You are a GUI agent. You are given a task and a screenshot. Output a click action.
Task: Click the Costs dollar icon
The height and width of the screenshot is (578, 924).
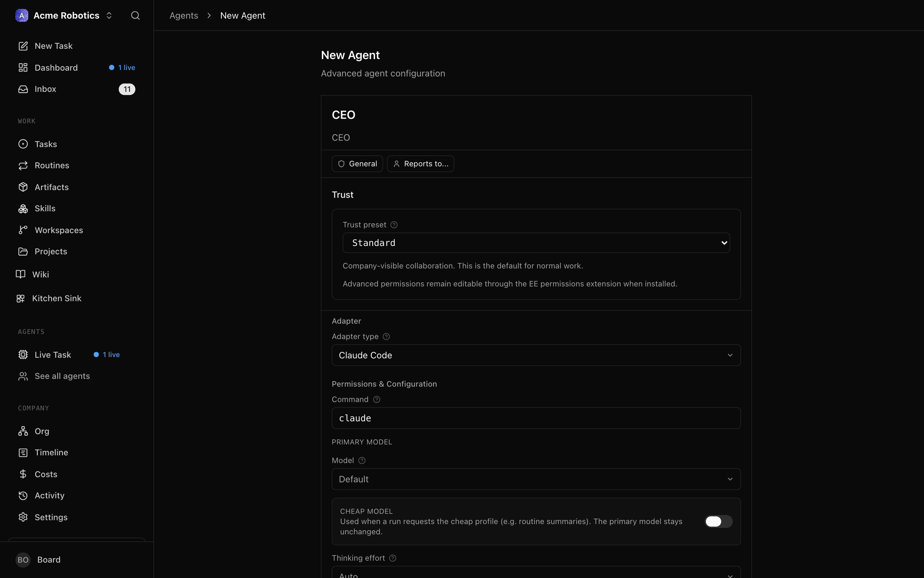tap(23, 474)
